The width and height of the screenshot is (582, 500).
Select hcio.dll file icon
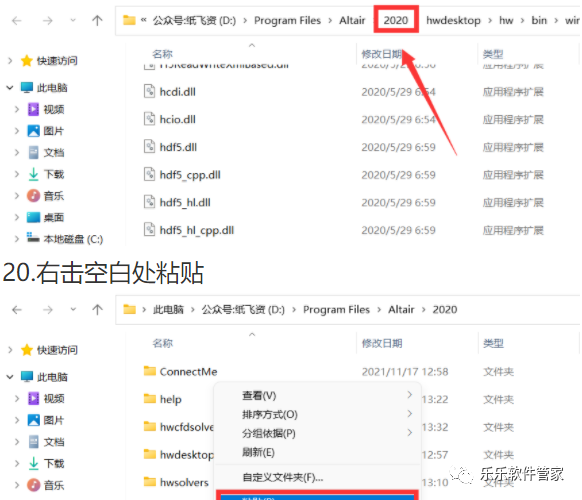[x=149, y=119]
